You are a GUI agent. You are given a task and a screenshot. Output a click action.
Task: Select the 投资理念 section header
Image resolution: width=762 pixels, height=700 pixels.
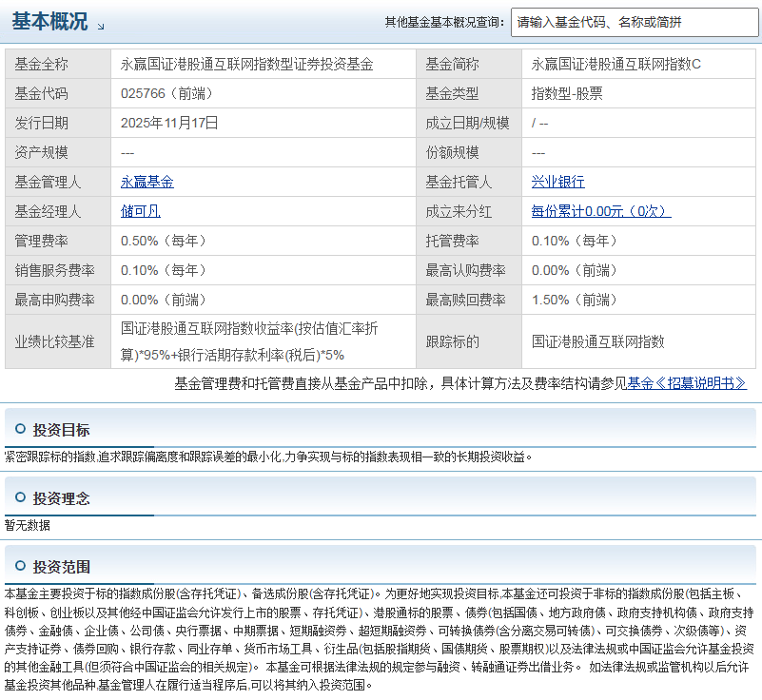pyautogui.click(x=61, y=498)
